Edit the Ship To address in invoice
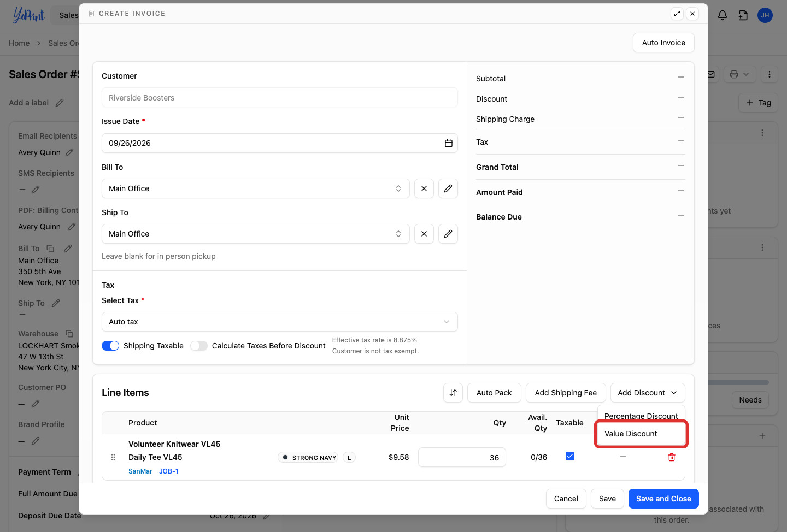This screenshot has height=532, width=787. [448, 234]
